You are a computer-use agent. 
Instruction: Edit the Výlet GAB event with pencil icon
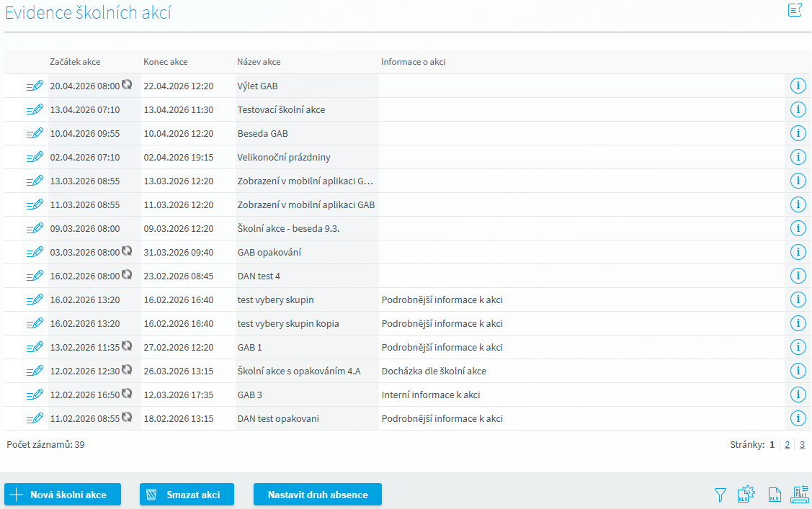click(35, 86)
